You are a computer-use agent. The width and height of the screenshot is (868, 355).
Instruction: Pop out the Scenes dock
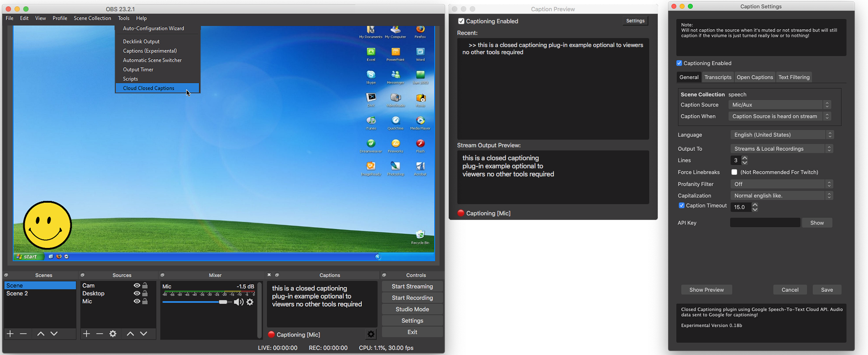[x=6, y=275]
